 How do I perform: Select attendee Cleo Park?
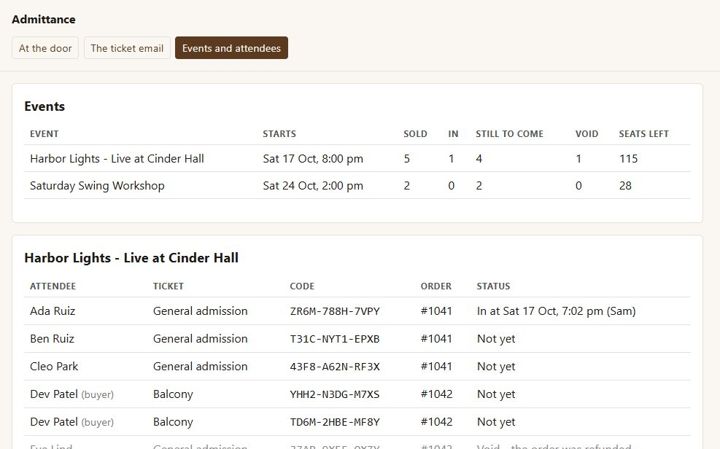tap(54, 366)
